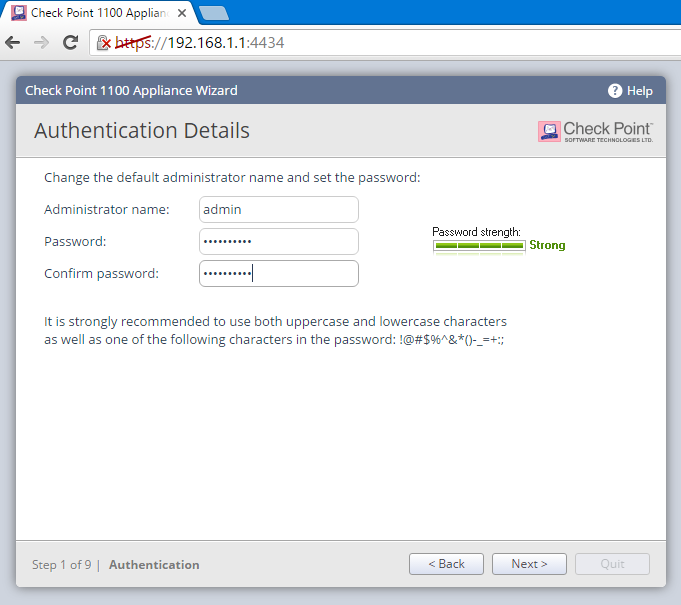Screen dimensions: 681x605
Task: Click the Authentication Details heading
Action: (x=142, y=131)
